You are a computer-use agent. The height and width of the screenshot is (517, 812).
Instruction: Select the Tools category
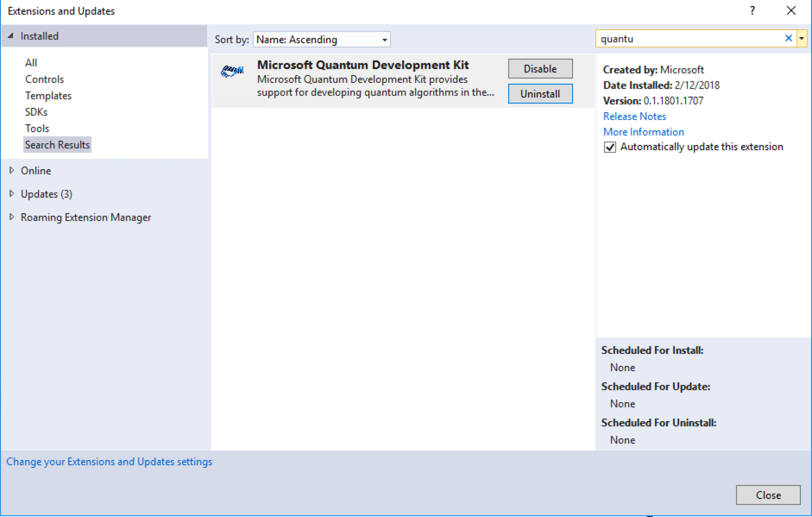point(37,128)
